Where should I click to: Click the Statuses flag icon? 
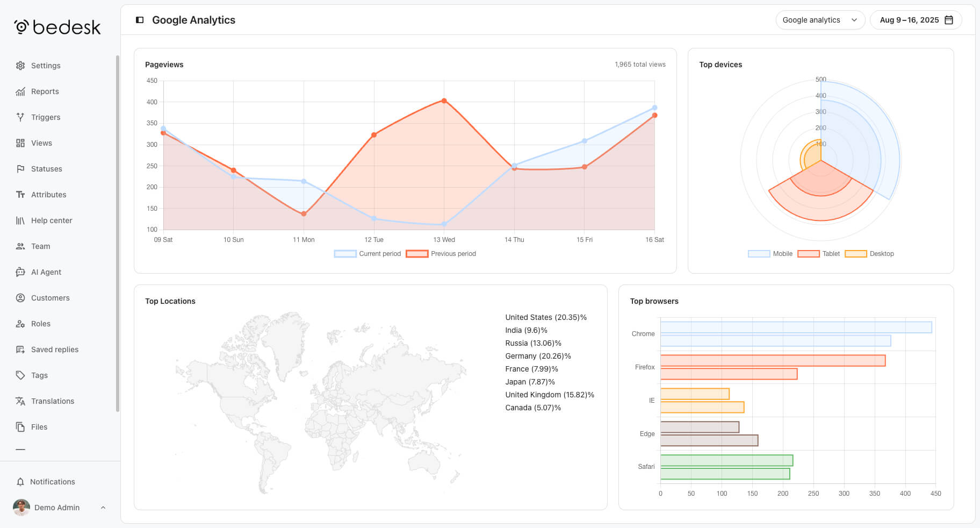pos(20,169)
